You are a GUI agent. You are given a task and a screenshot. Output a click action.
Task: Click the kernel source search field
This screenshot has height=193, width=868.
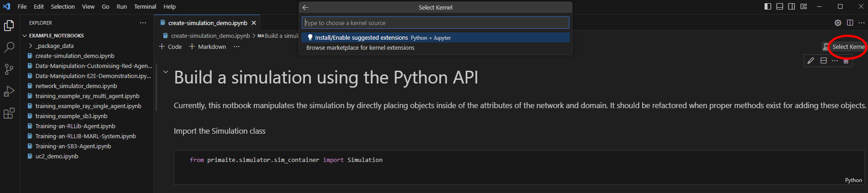coord(435,23)
